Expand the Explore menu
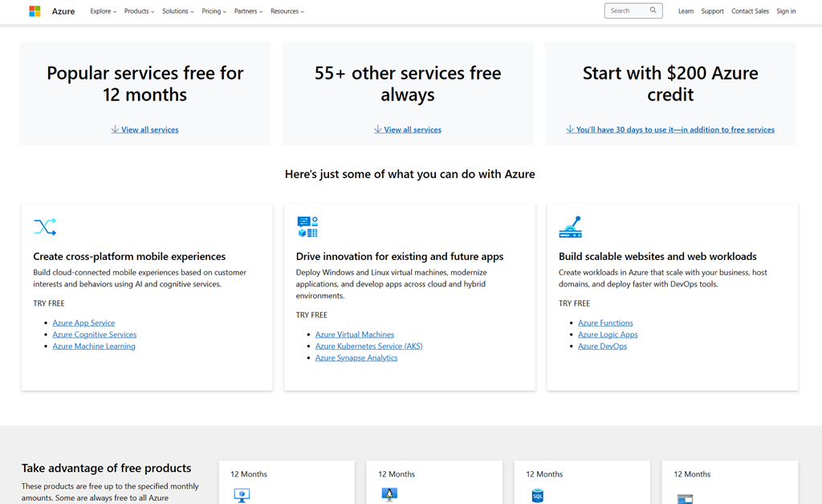This screenshot has height=504, width=822. point(102,11)
